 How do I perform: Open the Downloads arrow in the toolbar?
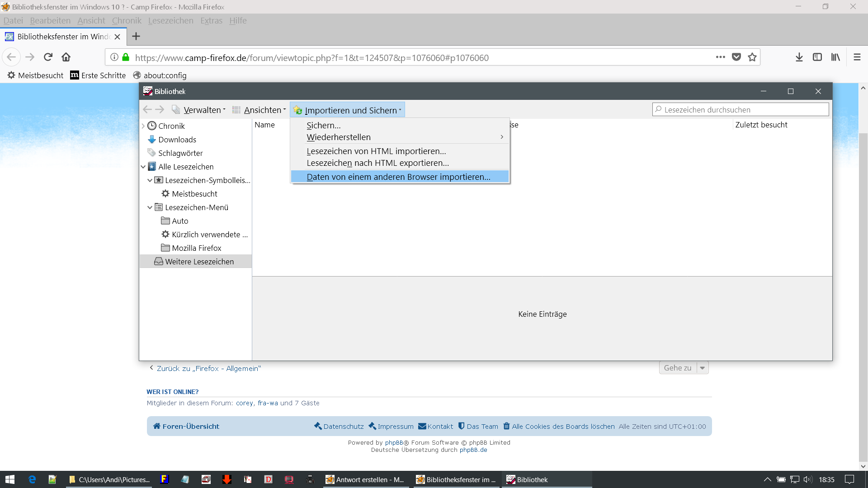799,57
